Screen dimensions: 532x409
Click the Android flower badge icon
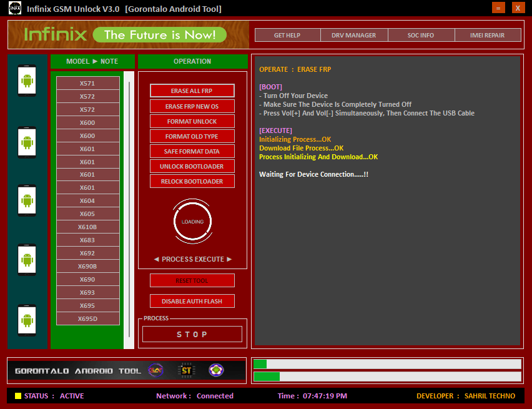[216, 370]
